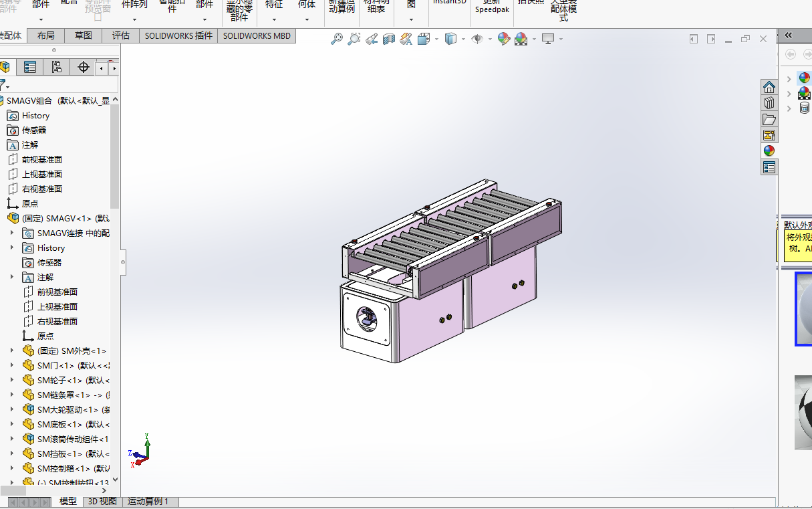Open the Hide/Show Items dropdown arrow

(x=490, y=39)
